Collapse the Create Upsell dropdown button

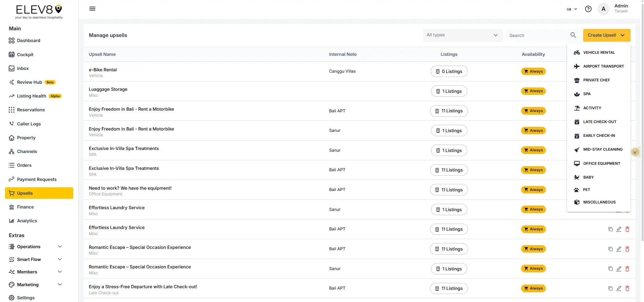pos(606,35)
